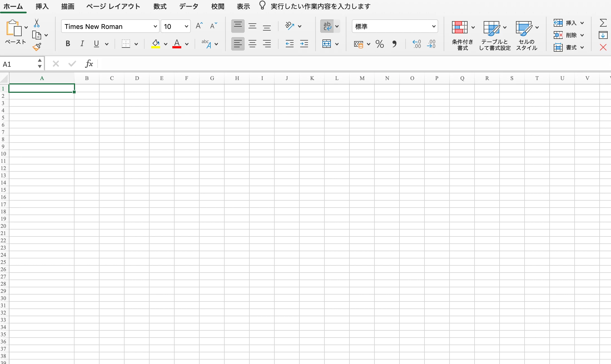Open the 標準 number format dropdown

pos(433,26)
